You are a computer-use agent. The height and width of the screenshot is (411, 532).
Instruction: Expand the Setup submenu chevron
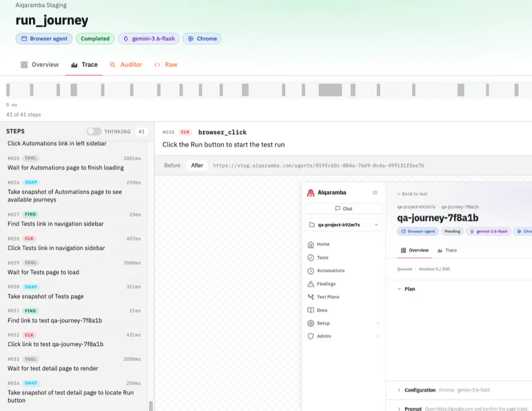click(377, 323)
